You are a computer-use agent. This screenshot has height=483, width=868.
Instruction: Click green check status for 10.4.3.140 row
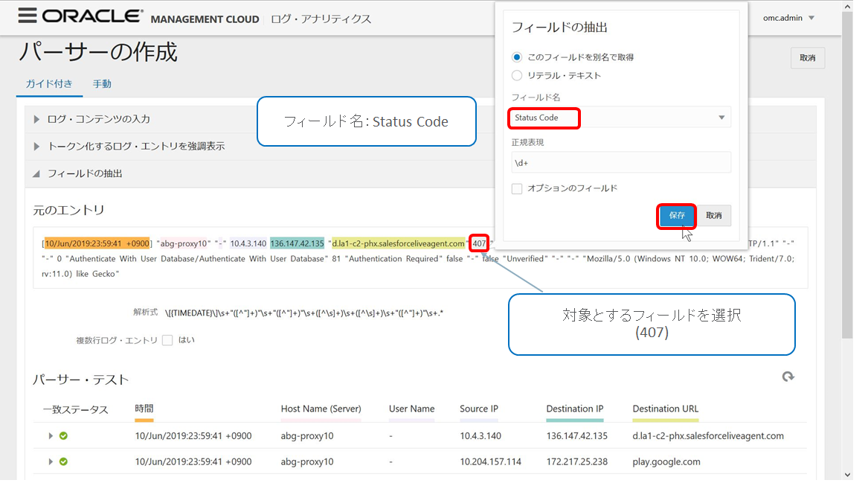64,436
